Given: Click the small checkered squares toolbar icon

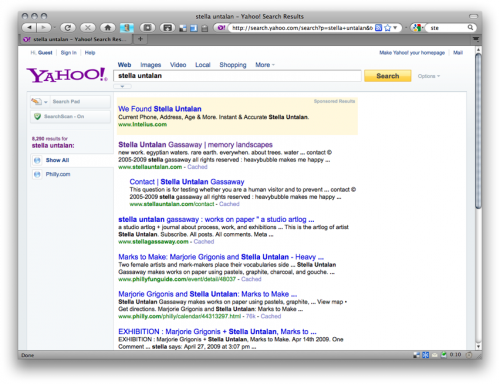Looking at the screenshot, I should [x=183, y=28].
